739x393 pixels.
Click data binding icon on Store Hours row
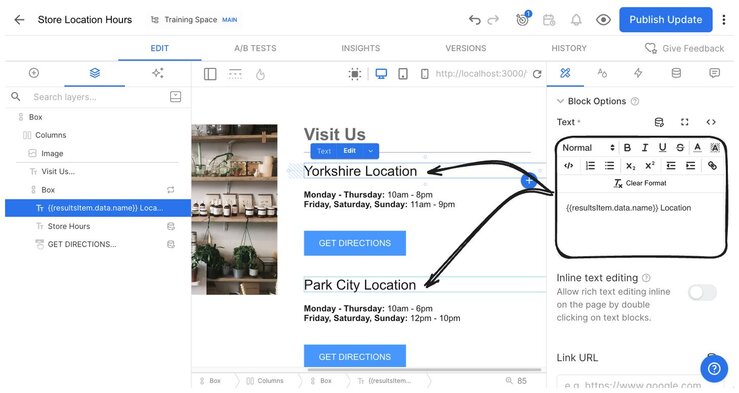pos(171,226)
